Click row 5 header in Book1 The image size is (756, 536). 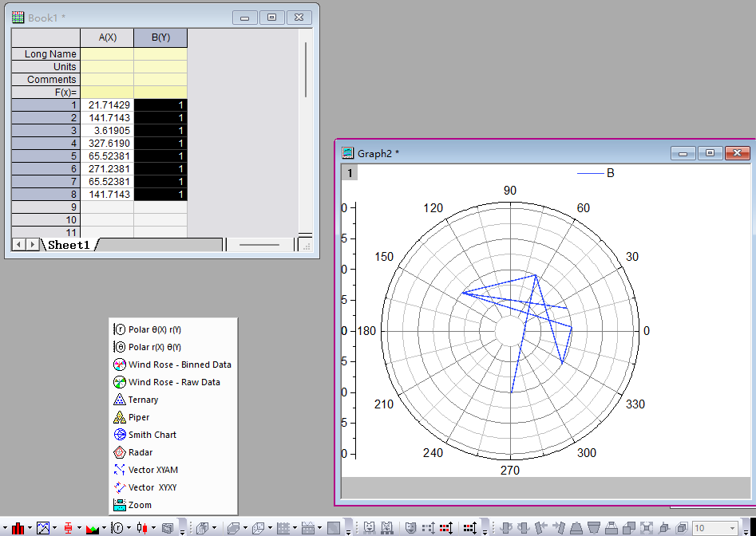(x=46, y=156)
